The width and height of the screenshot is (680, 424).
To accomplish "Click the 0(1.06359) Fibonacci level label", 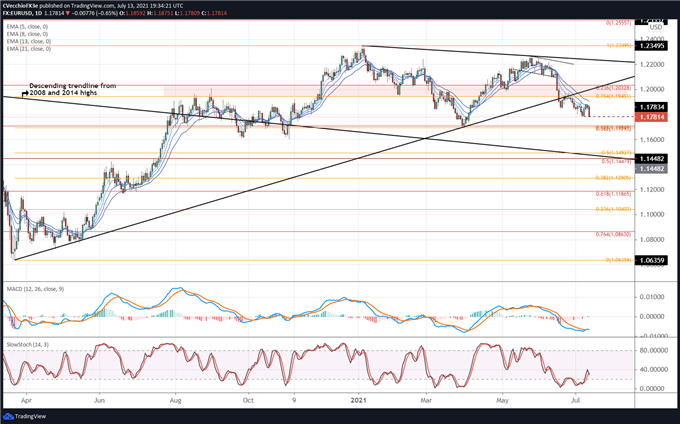I will [618, 260].
